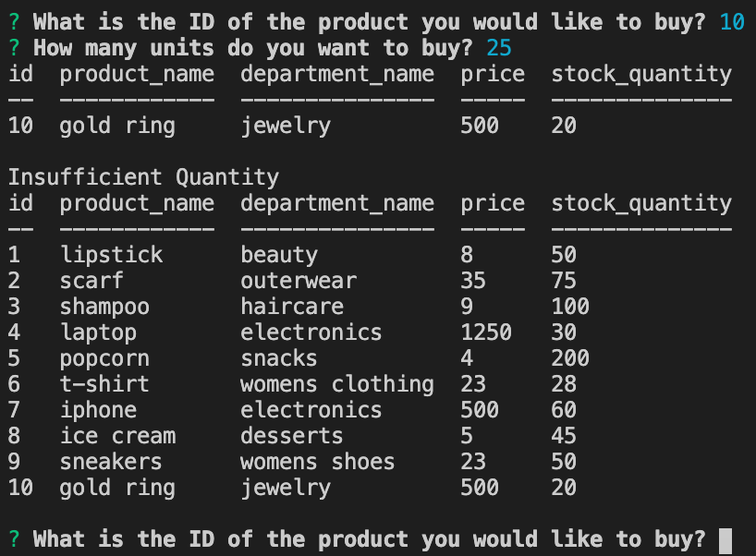Click the "Insufficient Quantity" message
This screenshot has height=556, width=756.
click(x=143, y=177)
